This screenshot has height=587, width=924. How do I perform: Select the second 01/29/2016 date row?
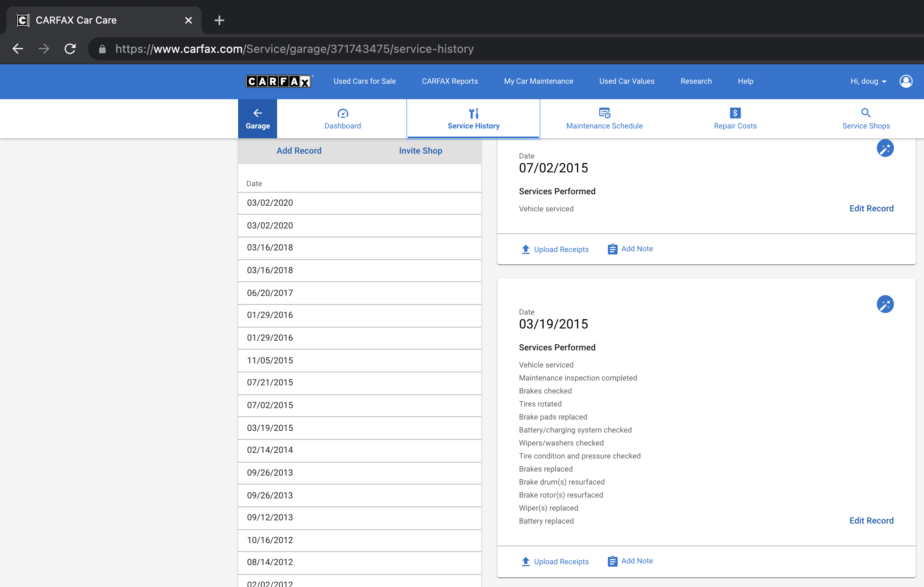pyautogui.click(x=360, y=338)
